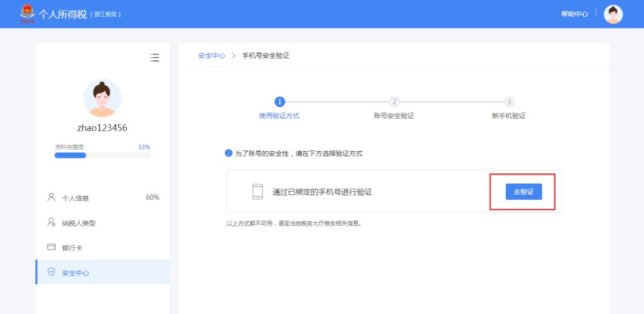Click the 安全中心 shield icon
Screen dimensions: 644x314
[51, 272]
